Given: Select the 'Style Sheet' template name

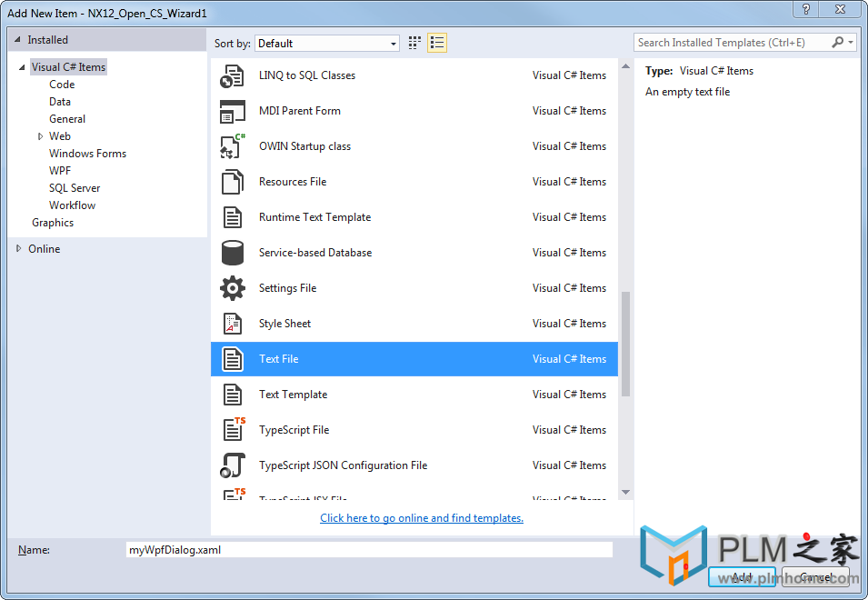Looking at the screenshot, I should (x=285, y=324).
